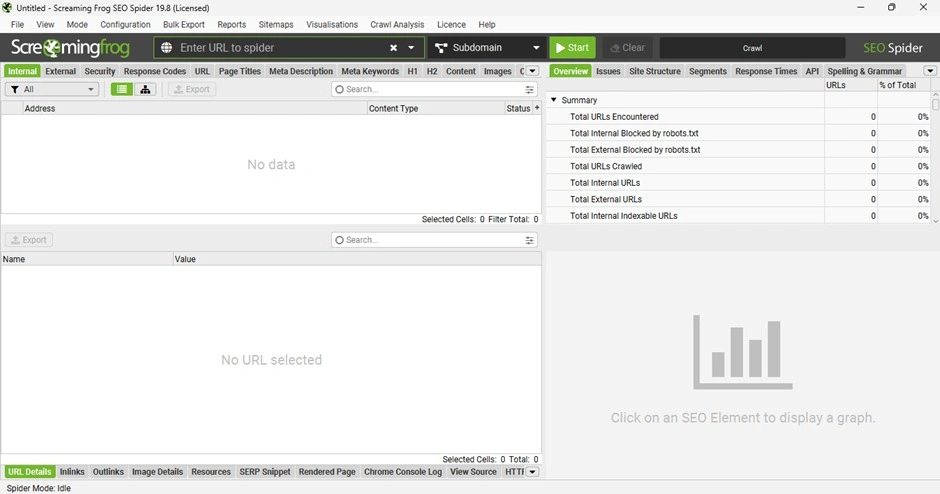Open the Visualisations menu
The image size is (940, 494).
(332, 25)
